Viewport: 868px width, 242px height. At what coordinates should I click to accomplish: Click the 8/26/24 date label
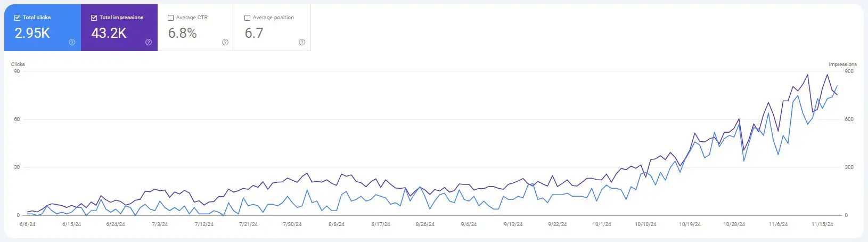[425, 224]
